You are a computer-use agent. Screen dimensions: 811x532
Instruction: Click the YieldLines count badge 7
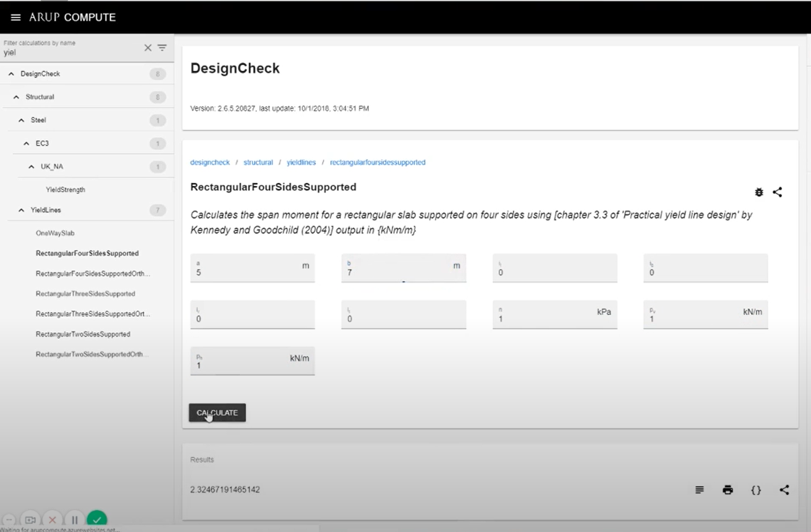[158, 210]
